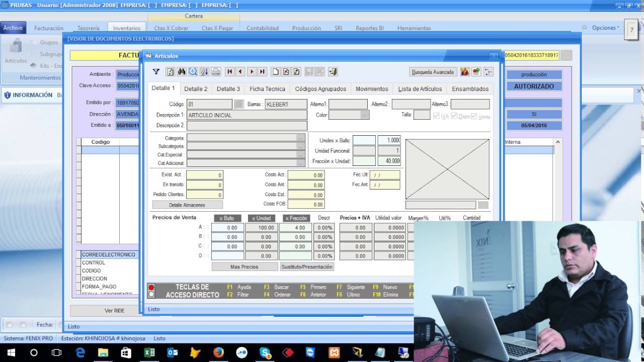
Task: Click the printer icon in Artículos toolbar
Action: point(216,72)
